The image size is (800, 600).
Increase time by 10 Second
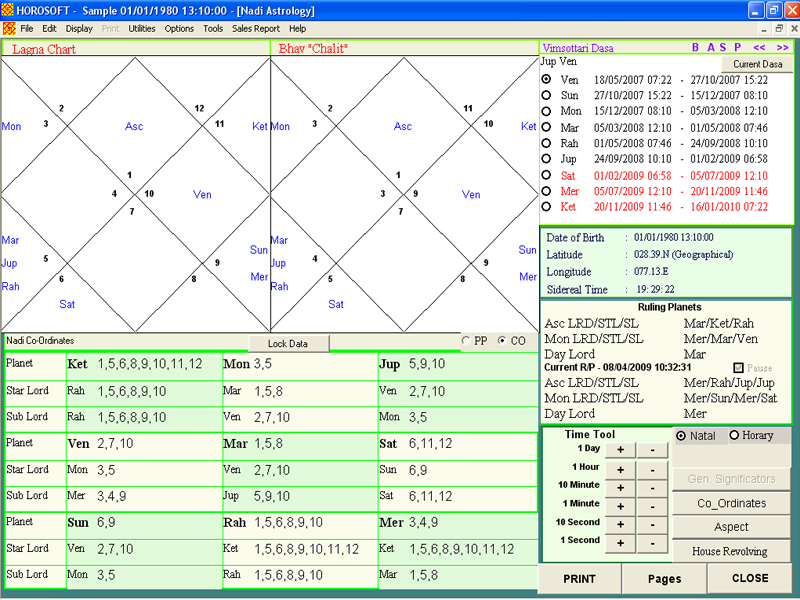pyautogui.click(x=620, y=524)
